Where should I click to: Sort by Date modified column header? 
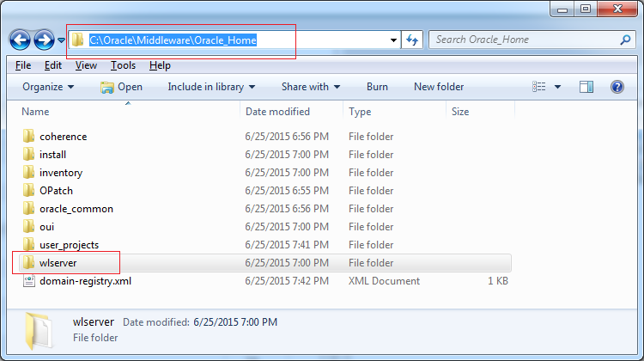tap(277, 112)
